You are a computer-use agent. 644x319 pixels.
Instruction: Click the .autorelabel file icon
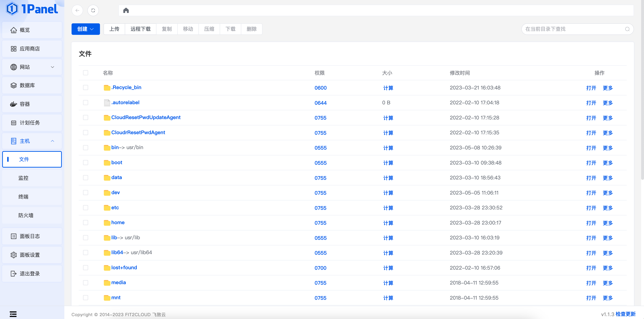(107, 103)
